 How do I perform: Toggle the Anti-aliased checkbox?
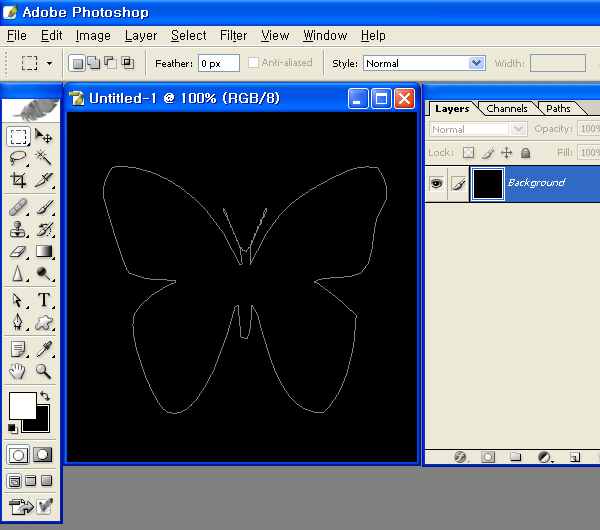253,62
